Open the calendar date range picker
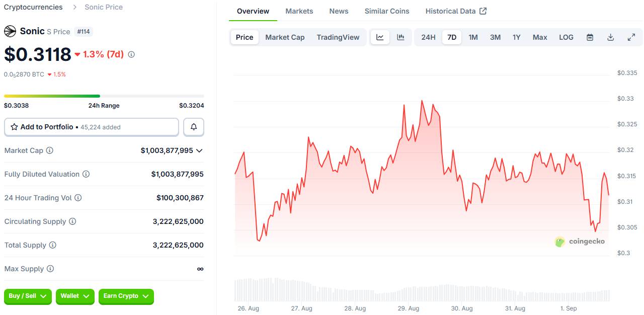Viewport: 644px width, 315px height. click(590, 37)
